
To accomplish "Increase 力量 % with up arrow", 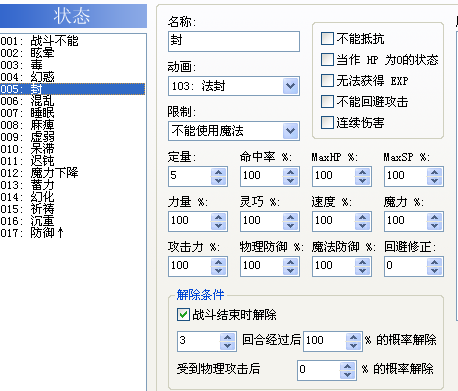I will tap(219, 217).
